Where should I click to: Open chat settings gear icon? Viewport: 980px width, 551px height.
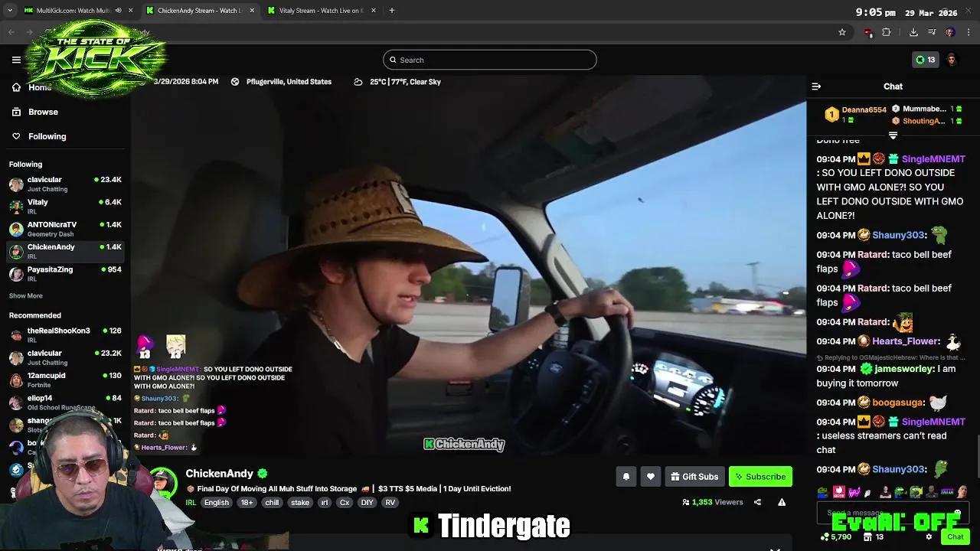[929, 537]
